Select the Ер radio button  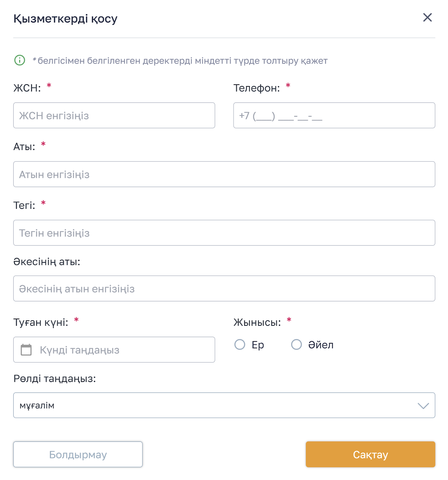click(240, 345)
